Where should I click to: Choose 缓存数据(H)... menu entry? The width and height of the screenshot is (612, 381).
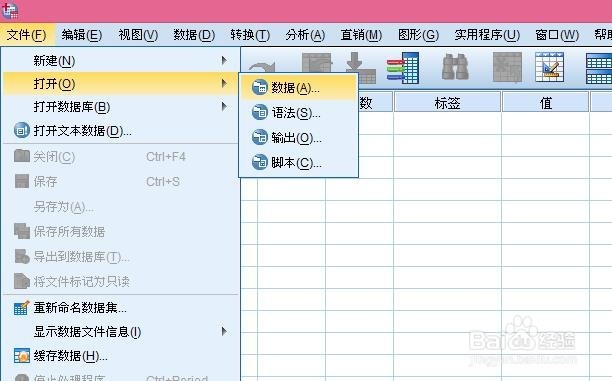click(120, 356)
